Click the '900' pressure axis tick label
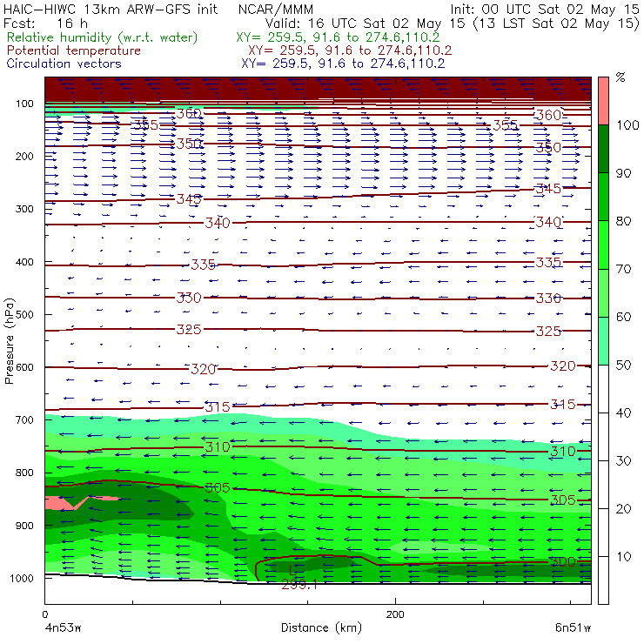Viewport: 644px width, 644px height. click(24, 526)
